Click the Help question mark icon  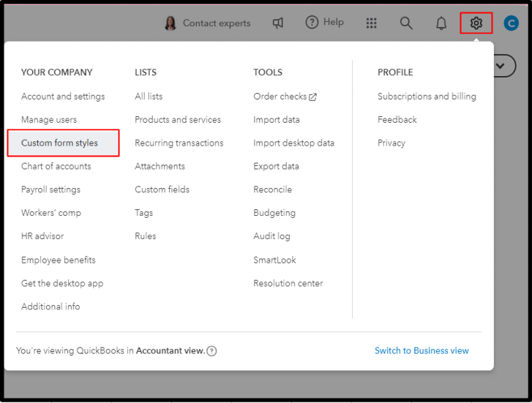click(312, 23)
